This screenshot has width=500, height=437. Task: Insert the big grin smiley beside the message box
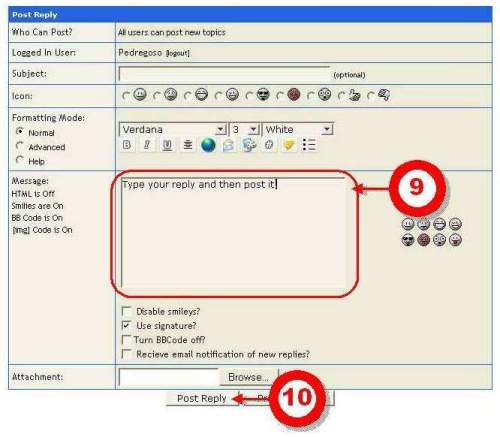(439, 224)
